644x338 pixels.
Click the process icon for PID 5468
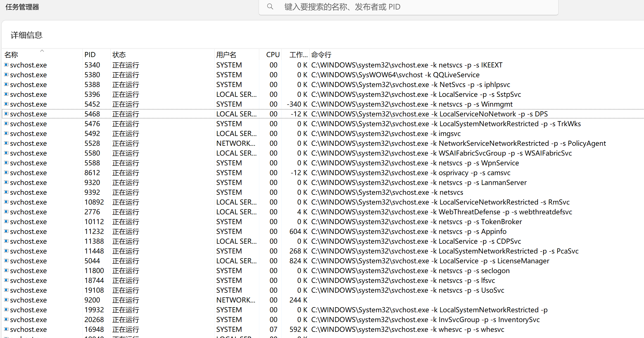(x=6, y=114)
